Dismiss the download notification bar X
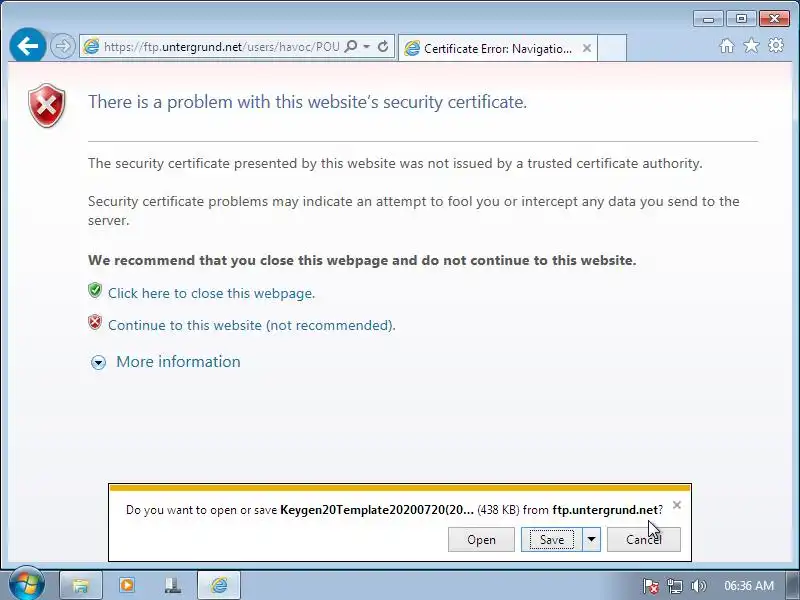Viewport: 800px width, 600px height. pos(677,505)
